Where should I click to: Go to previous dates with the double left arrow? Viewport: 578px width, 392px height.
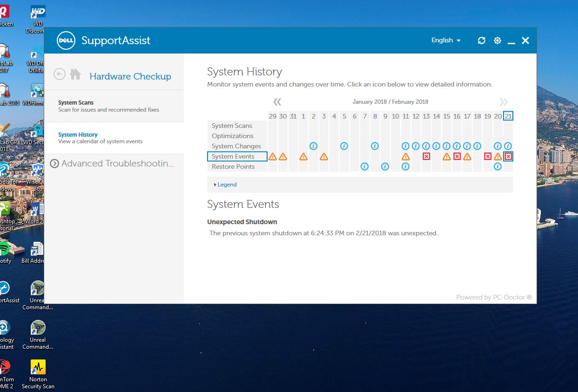click(x=277, y=102)
